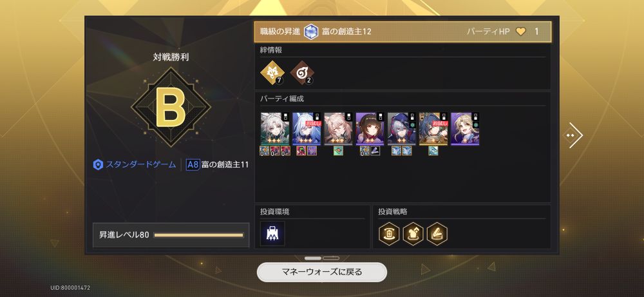Click the gold bond icon numbered 7
644x297 pixels.
pyautogui.click(x=272, y=73)
